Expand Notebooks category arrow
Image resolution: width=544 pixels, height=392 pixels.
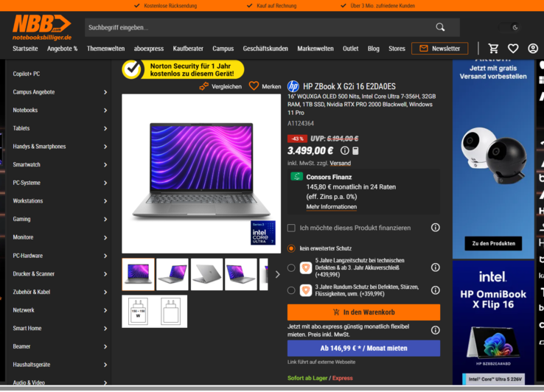[105, 111]
